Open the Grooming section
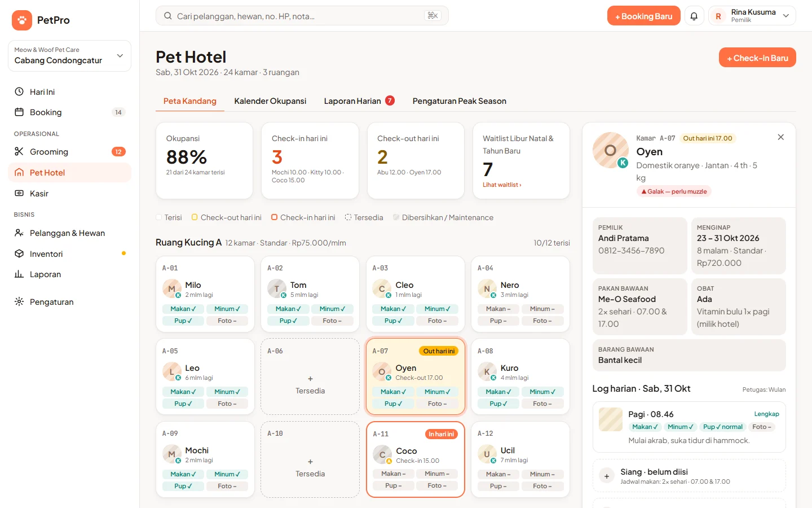 (70, 152)
